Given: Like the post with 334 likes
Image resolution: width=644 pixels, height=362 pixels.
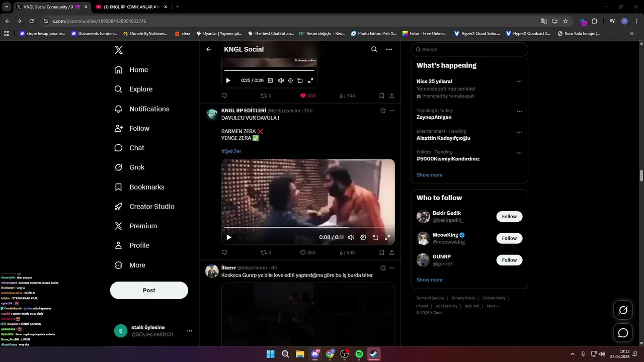Looking at the screenshot, I should (x=303, y=252).
